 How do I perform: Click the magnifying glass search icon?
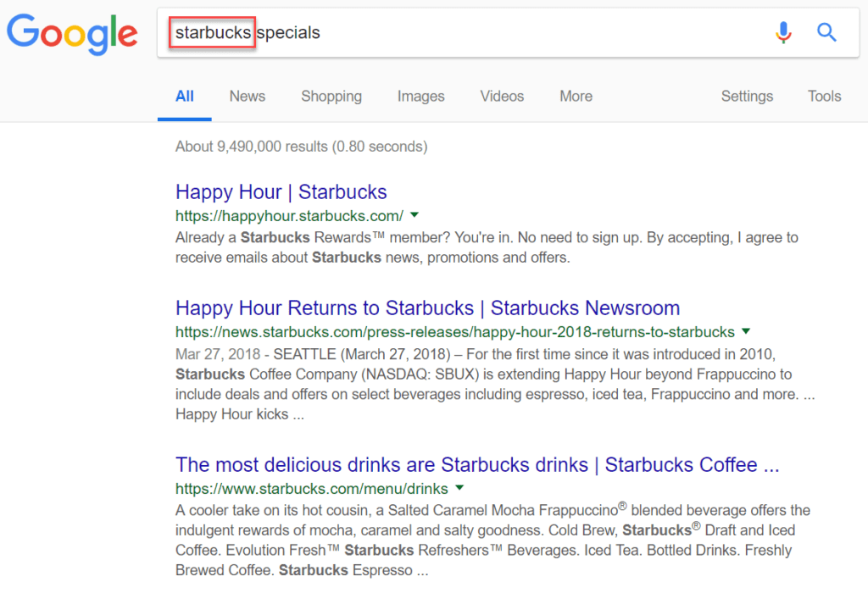click(x=826, y=33)
